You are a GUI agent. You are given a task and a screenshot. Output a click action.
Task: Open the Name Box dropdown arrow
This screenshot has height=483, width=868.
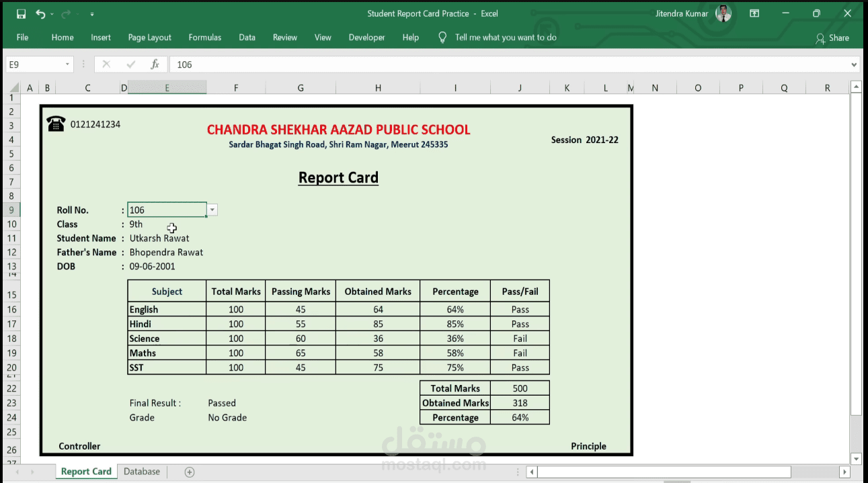coord(67,64)
